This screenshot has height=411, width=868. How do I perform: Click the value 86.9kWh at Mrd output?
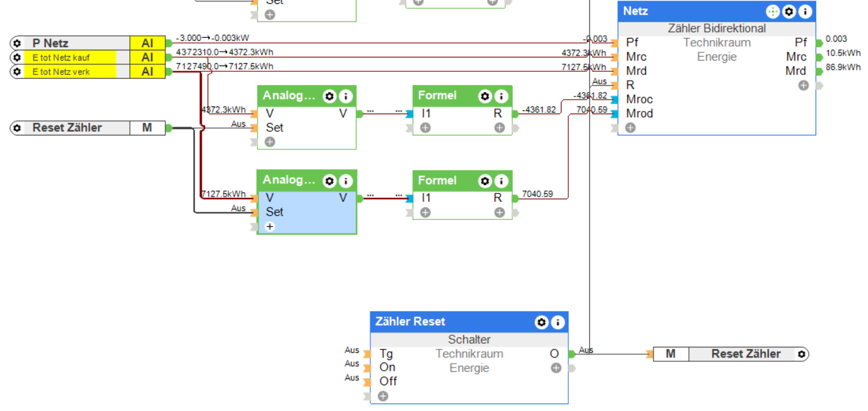tap(843, 67)
